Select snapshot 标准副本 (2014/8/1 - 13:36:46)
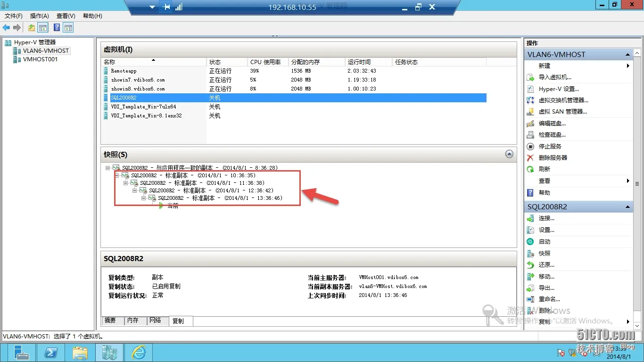Image resolution: width=644 pixels, height=362 pixels. tap(220, 198)
